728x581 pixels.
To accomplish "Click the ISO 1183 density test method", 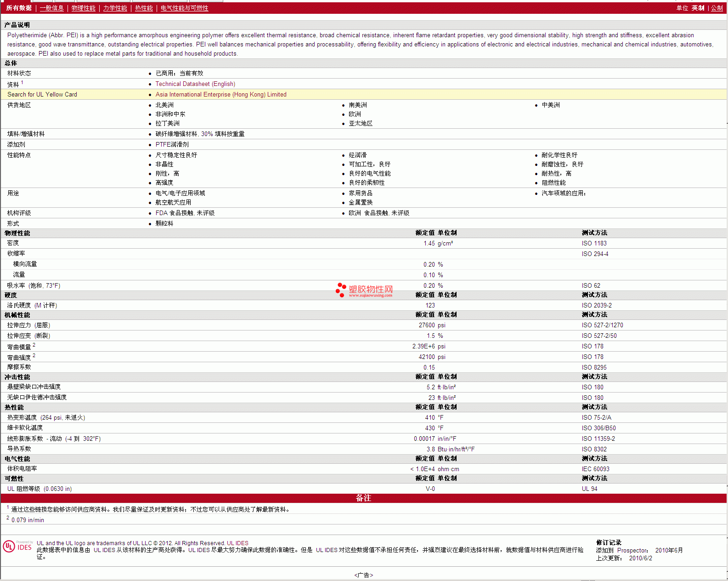I will coord(594,244).
